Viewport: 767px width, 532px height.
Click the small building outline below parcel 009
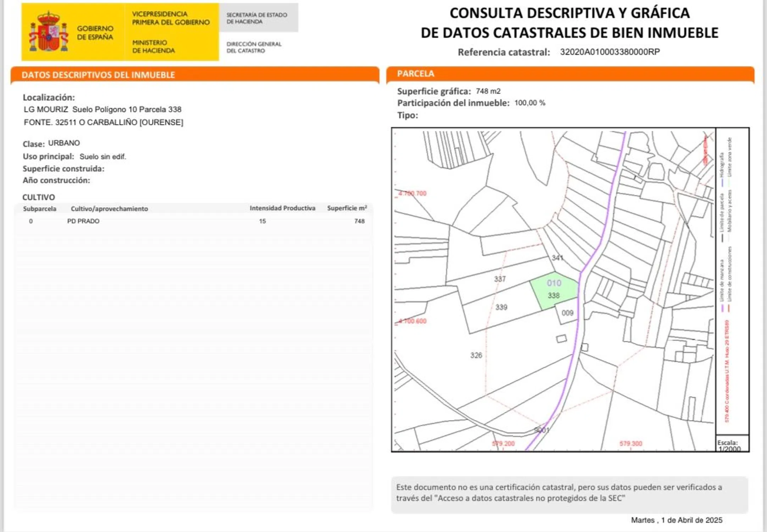tap(561, 339)
